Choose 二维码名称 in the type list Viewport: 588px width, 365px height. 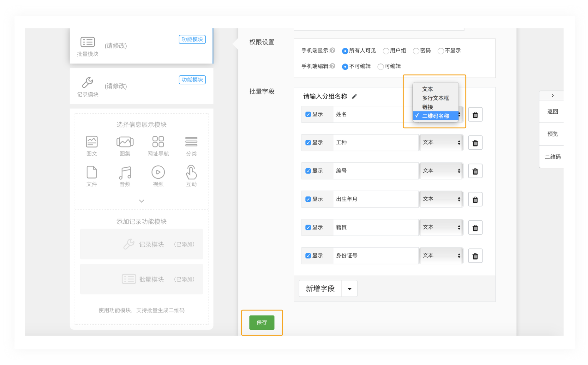tap(435, 116)
